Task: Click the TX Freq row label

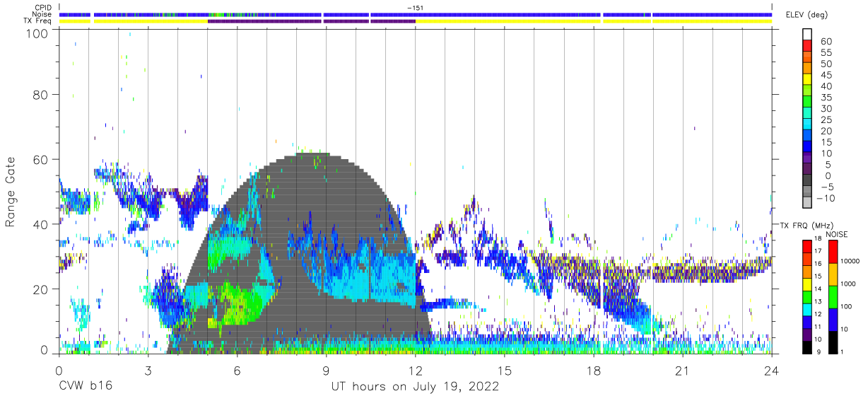Action: click(x=38, y=21)
